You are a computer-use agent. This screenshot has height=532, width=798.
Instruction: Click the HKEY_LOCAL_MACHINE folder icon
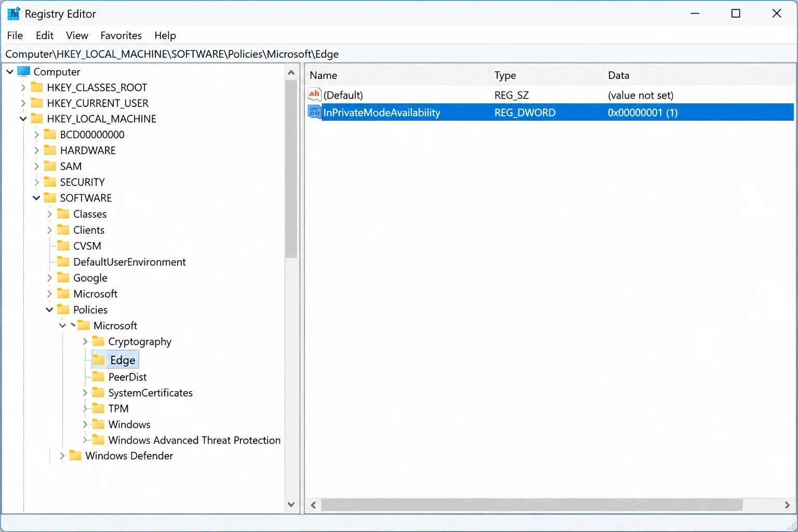click(x=37, y=118)
